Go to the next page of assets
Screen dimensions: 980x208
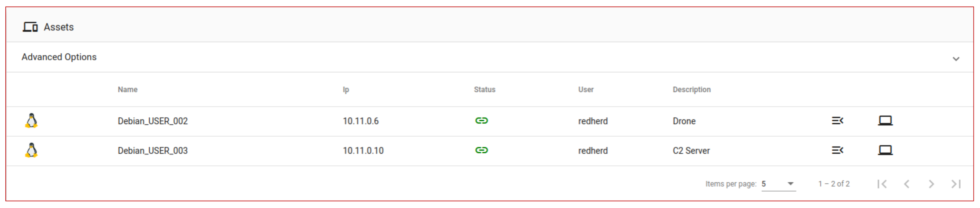pos(931,184)
